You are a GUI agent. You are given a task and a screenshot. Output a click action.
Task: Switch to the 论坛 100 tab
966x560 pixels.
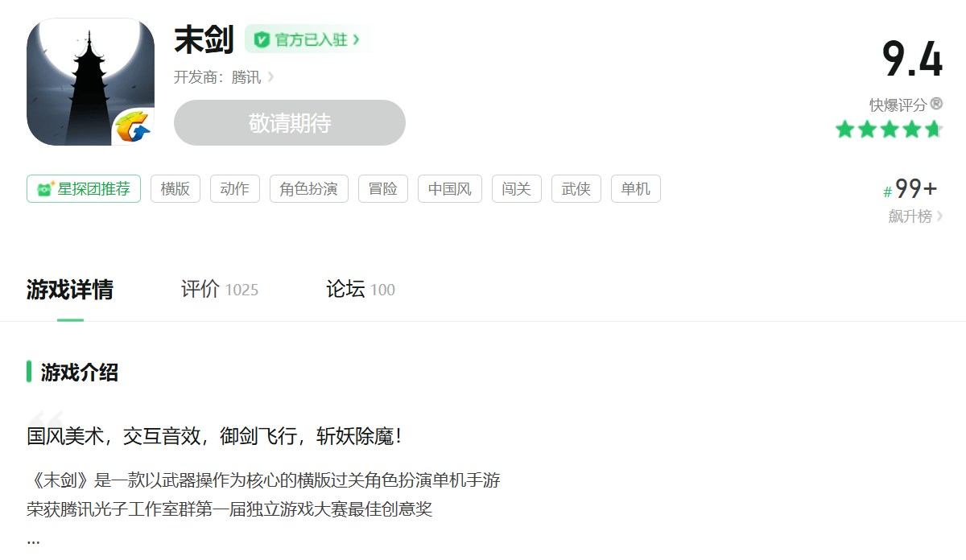coord(361,290)
